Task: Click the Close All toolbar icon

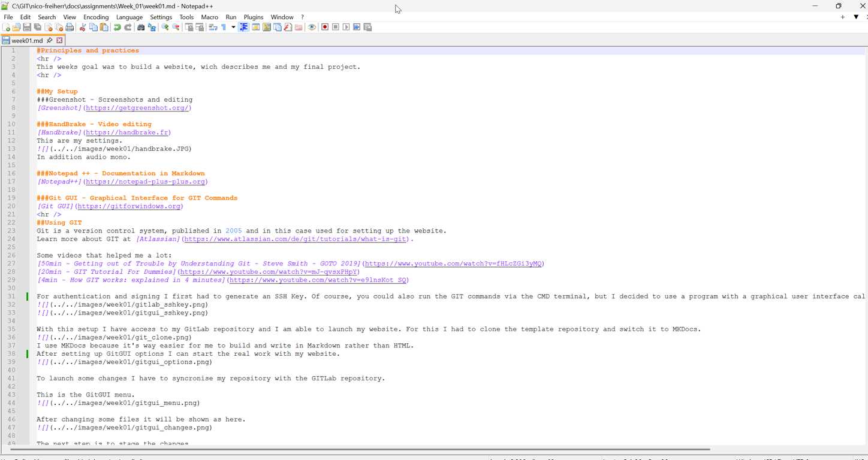Action: point(59,27)
